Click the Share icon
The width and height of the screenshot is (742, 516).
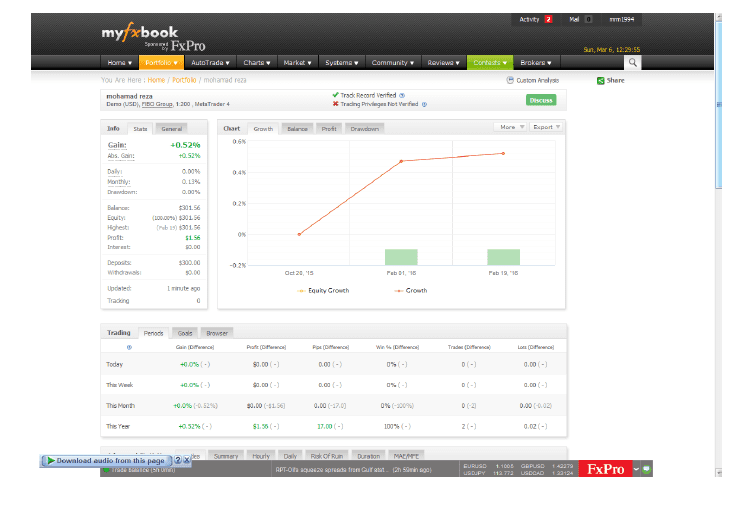601,80
